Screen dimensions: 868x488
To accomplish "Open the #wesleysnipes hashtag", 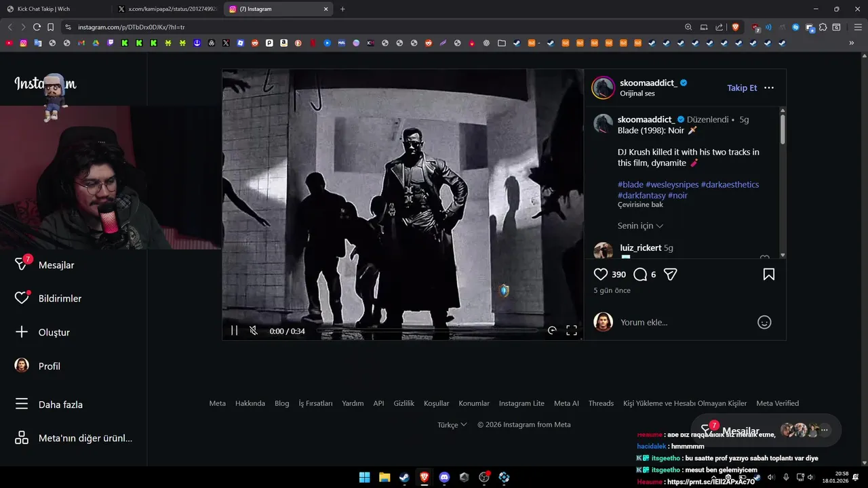I will [x=672, y=184].
